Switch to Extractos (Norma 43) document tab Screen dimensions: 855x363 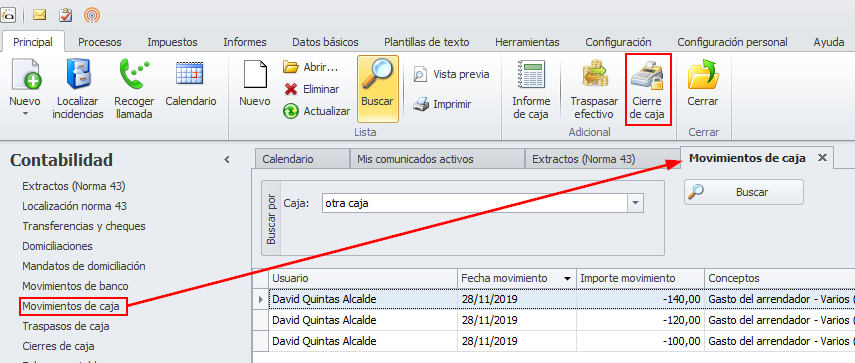[x=602, y=159]
